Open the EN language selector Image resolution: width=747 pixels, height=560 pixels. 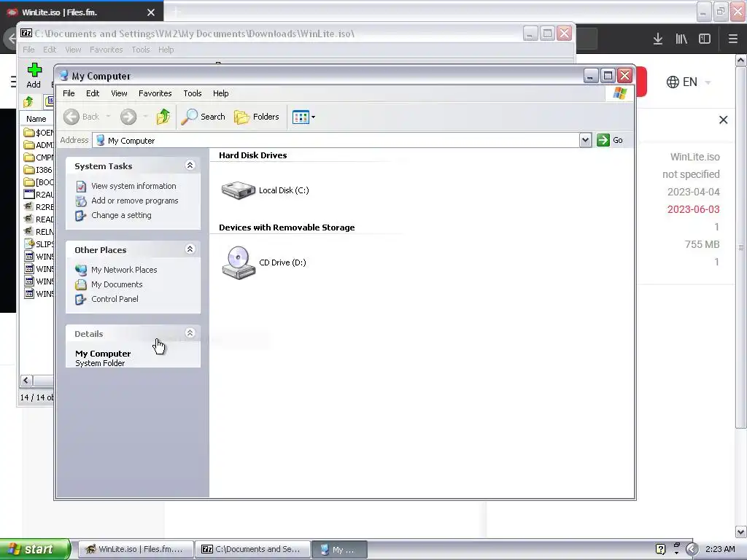(x=689, y=82)
